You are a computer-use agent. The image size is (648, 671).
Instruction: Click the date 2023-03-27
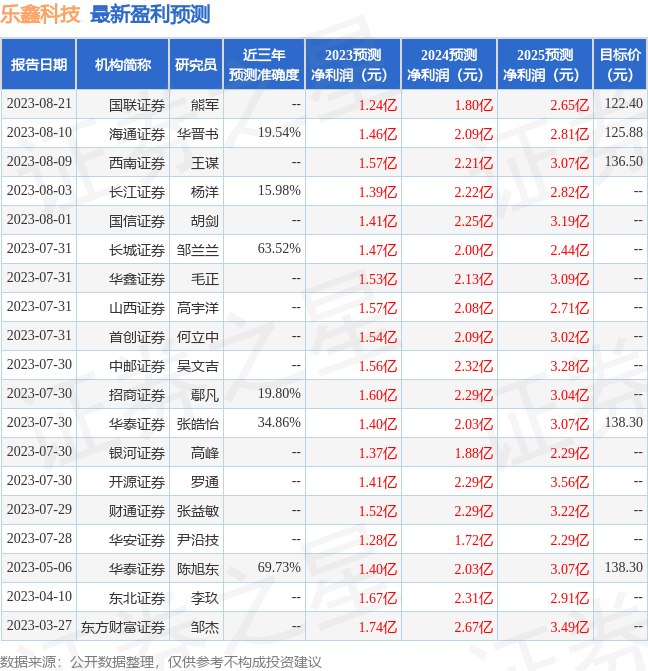(x=39, y=625)
